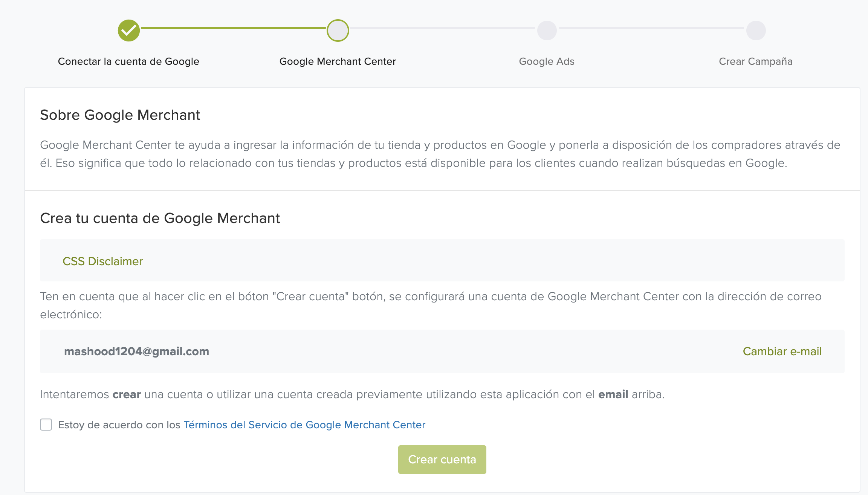The image size is (868, 495).
Task: Expand the CSS Disclaimer section
Action: click(x=102, y=261)
